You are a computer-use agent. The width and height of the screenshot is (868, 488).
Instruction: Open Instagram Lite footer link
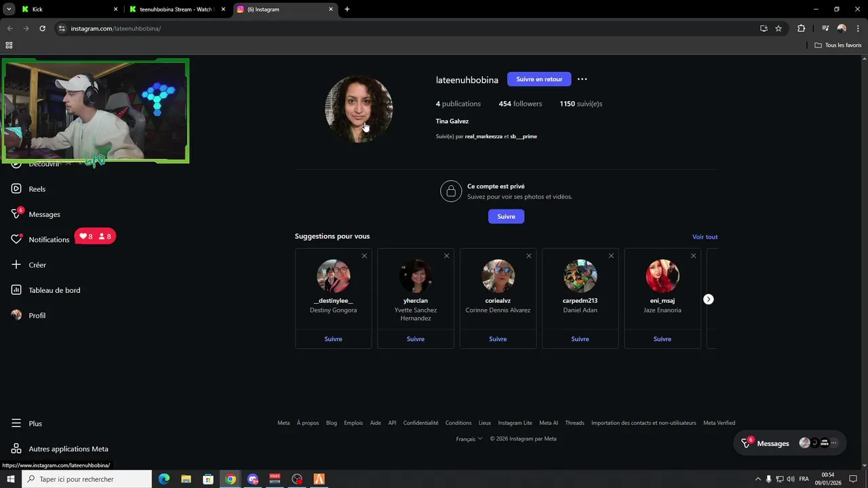pyautogui.click(x=515, y=423)
